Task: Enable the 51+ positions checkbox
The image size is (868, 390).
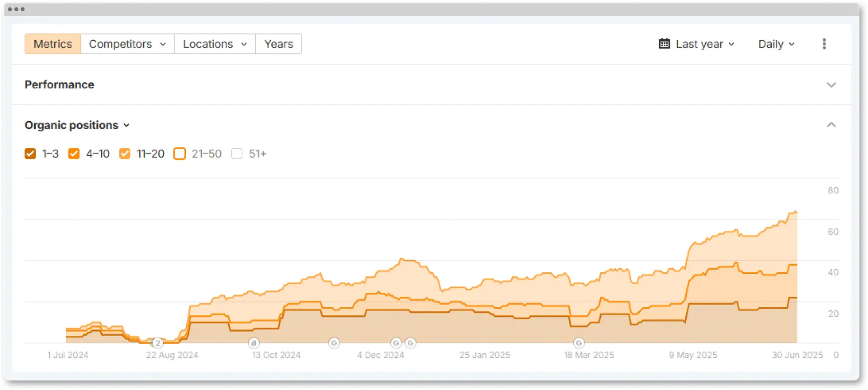Action: point(237,154)
